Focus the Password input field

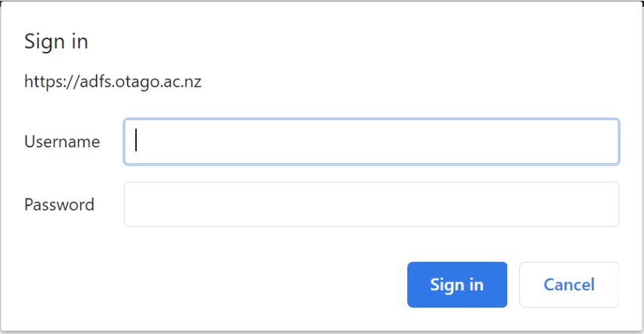click(x=371, y=204)
